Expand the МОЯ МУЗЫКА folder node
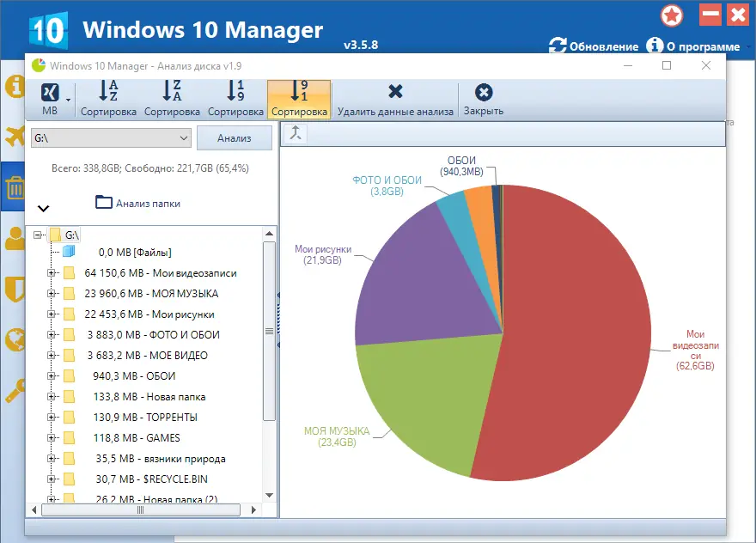The image size is (756, 543). [51, 293]
